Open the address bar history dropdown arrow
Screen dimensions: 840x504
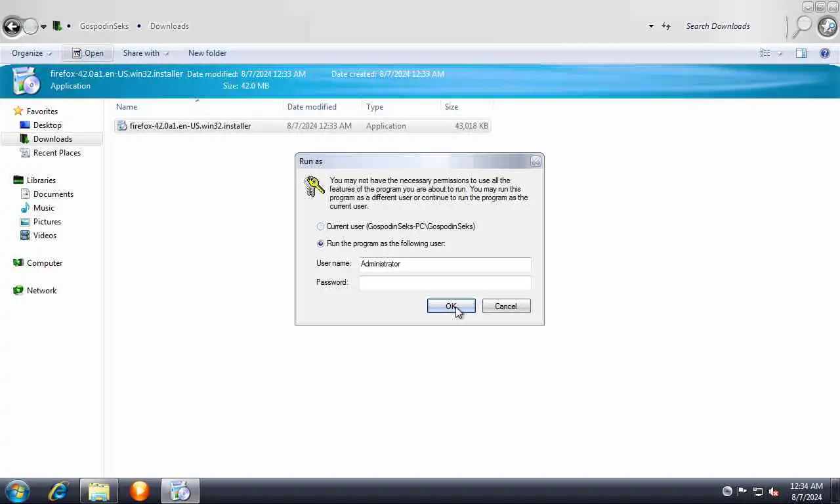coord(651,26)
